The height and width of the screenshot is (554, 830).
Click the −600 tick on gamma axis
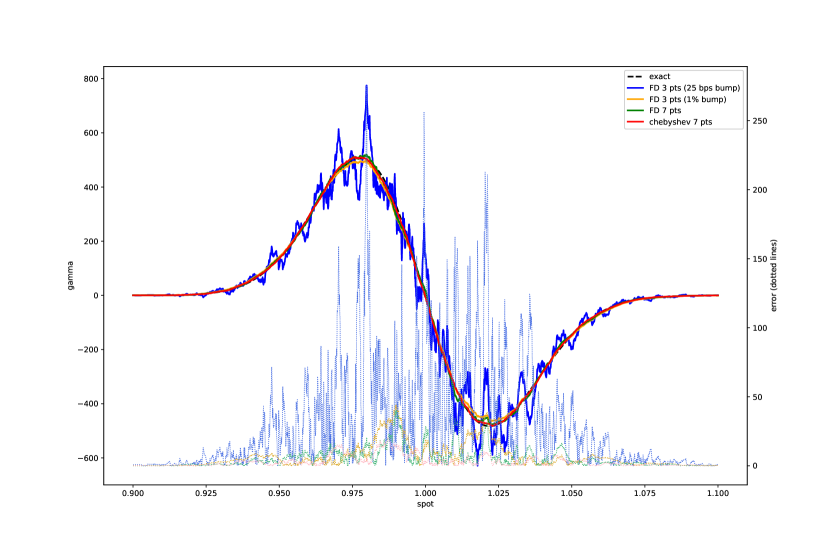[88, 458]
